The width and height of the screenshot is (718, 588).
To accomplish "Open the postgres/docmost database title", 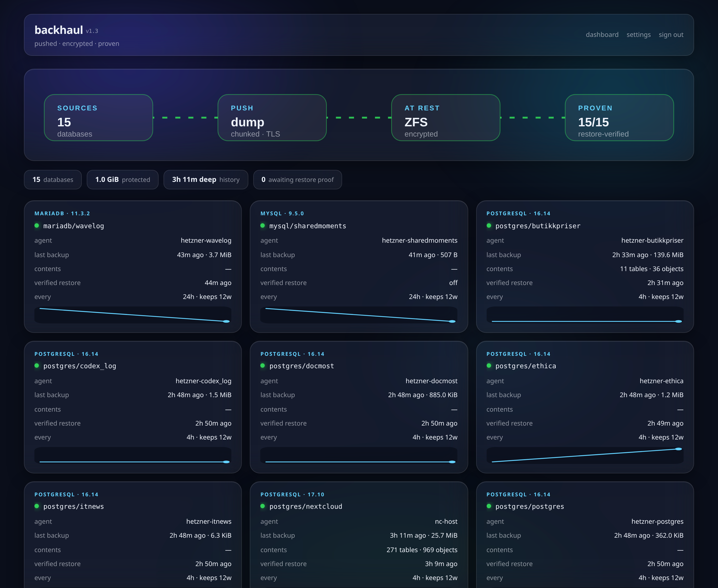I will pyautogui.click(x=302, y=366).
